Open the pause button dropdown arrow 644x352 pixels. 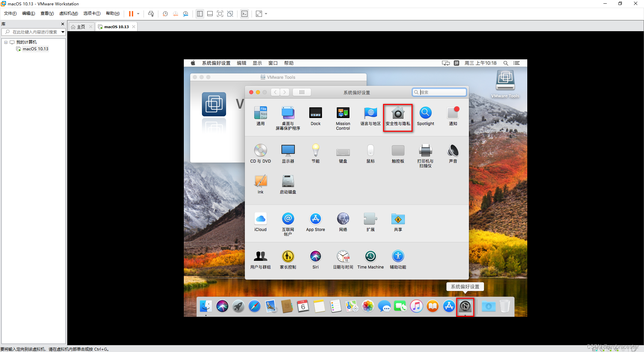138,14
